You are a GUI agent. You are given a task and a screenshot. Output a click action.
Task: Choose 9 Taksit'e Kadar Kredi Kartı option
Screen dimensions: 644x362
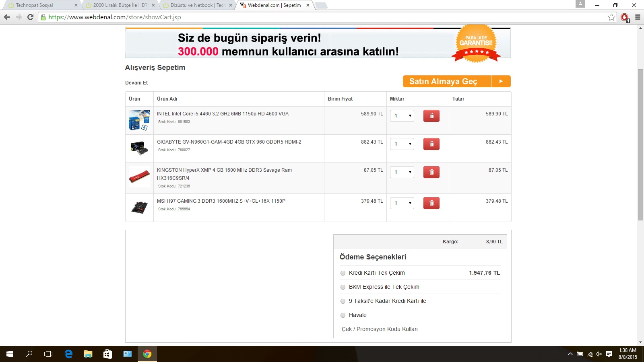[x=343, y=301]
